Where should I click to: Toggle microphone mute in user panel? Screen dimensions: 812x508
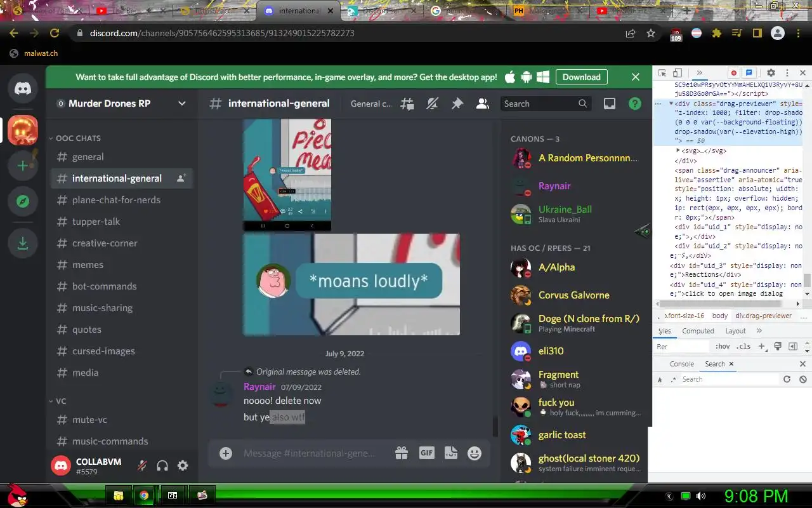click(x=142, y=465)
